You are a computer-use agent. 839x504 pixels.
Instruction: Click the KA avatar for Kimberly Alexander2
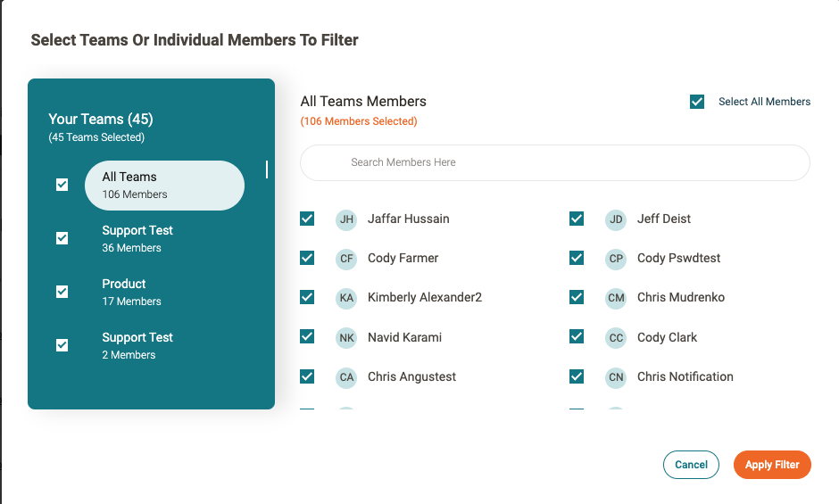click(x=346, y=298)
